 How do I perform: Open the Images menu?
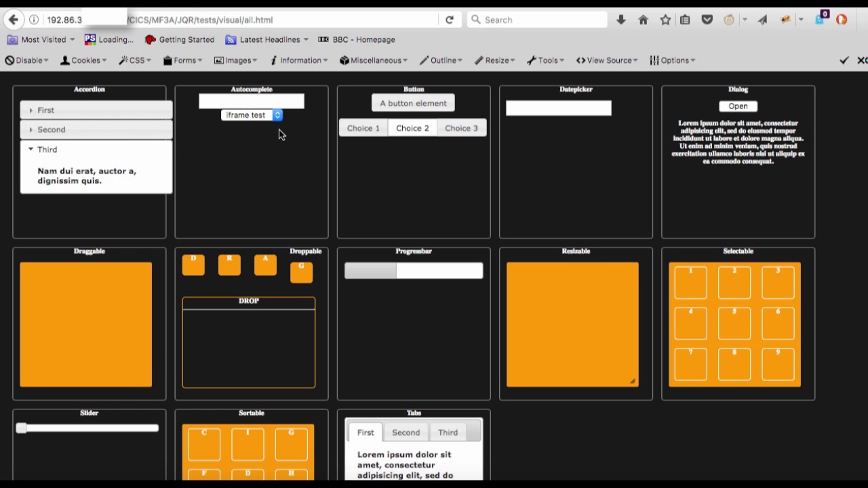[235, 60]
